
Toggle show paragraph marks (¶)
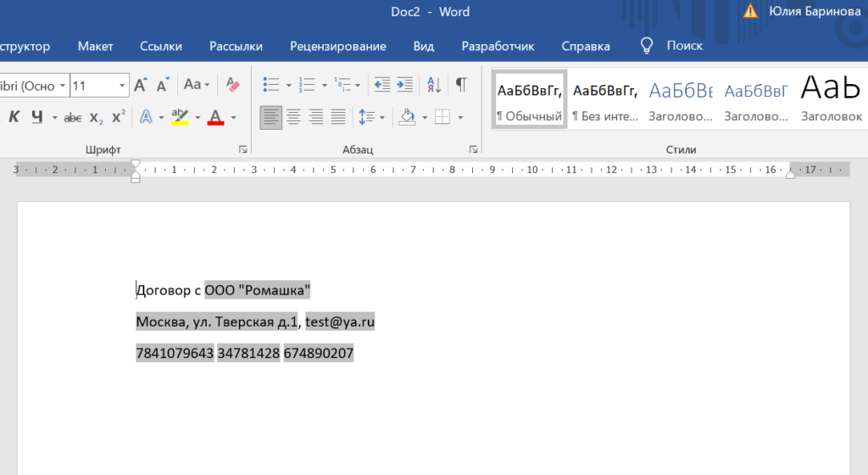point(461,85)
